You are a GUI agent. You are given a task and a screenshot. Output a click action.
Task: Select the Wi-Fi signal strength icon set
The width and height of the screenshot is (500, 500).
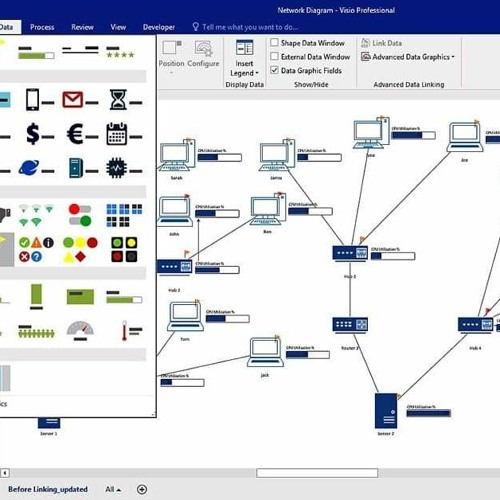tap(36, 215)
